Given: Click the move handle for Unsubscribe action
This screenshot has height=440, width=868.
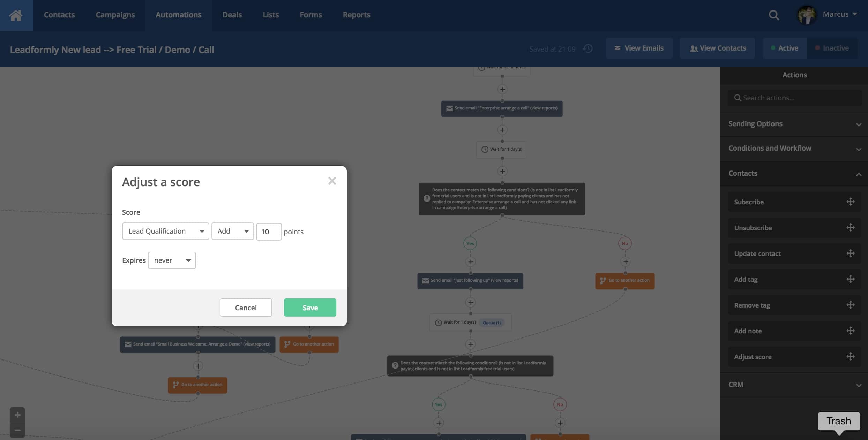Looking at the screenshot, I should pos(850,228).
